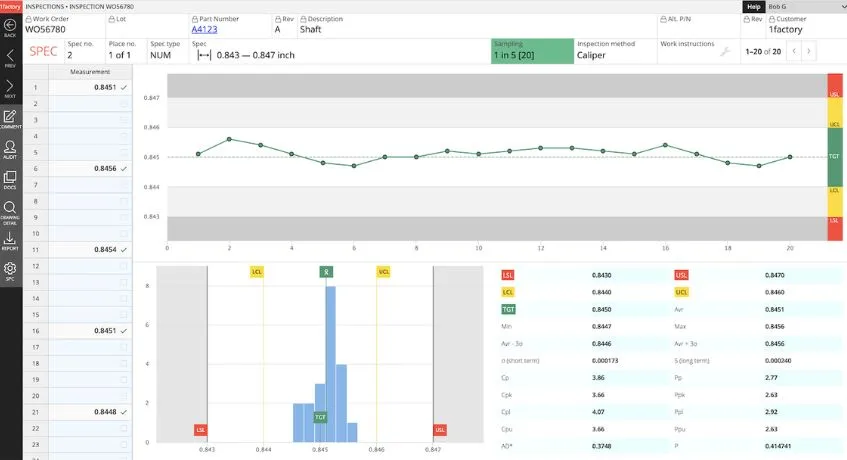Click the red USL band on the run chart
The height and width of the screenshot is (460, 847).
[x=835, y=86]
